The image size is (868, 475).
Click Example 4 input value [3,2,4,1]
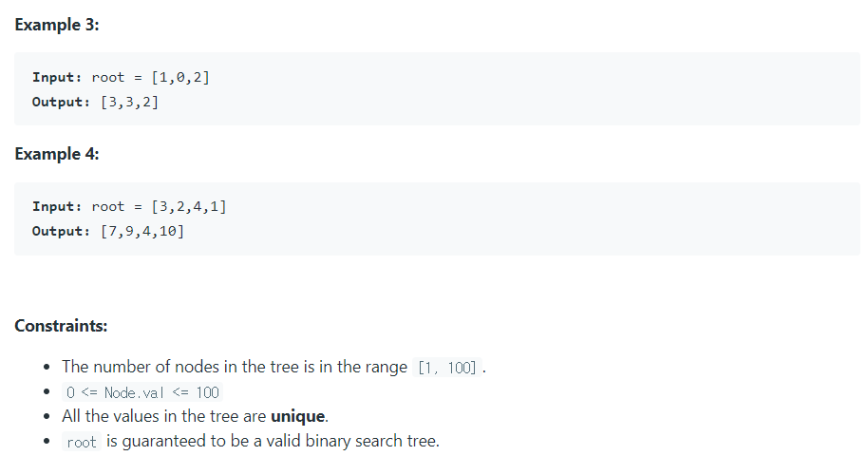tap(189, 206)
